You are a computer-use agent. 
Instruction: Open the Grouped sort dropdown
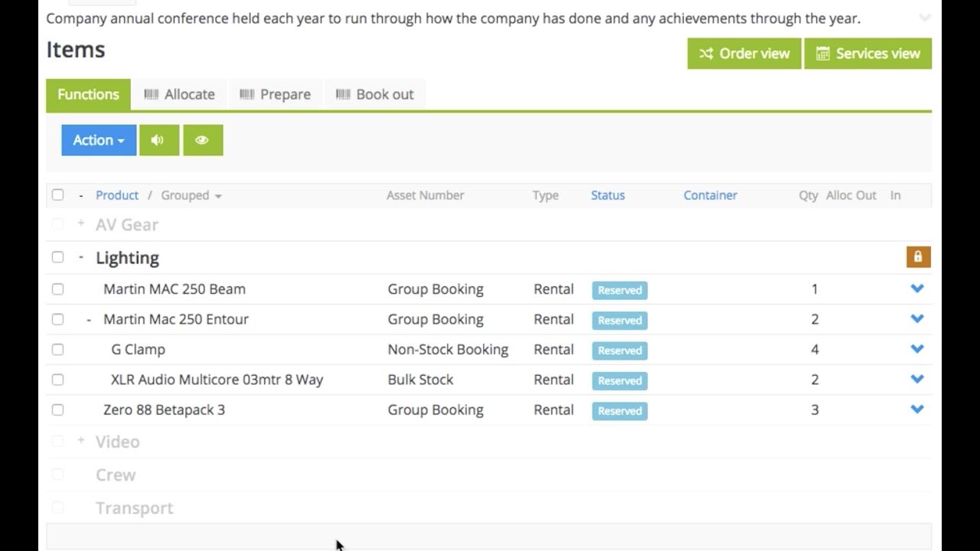[x=191, y=195]
